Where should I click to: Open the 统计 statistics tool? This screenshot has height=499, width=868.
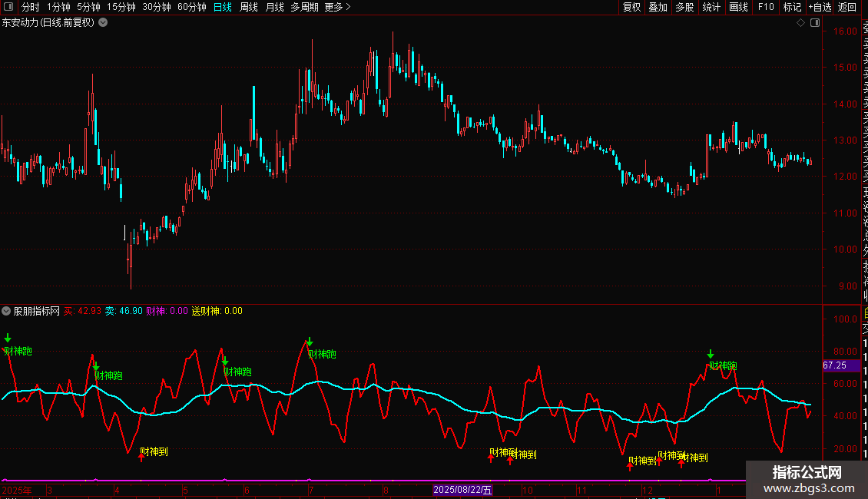(x=711, y=7)
